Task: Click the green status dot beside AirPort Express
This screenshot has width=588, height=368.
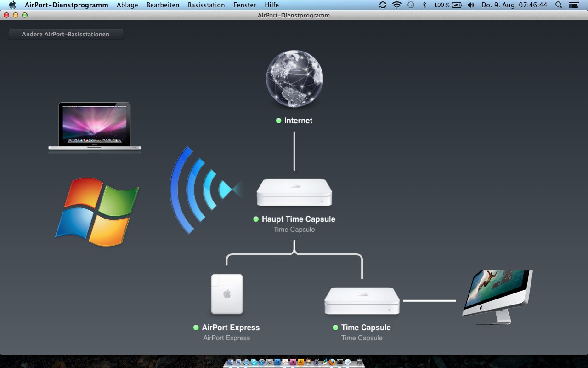Action: 196,328
